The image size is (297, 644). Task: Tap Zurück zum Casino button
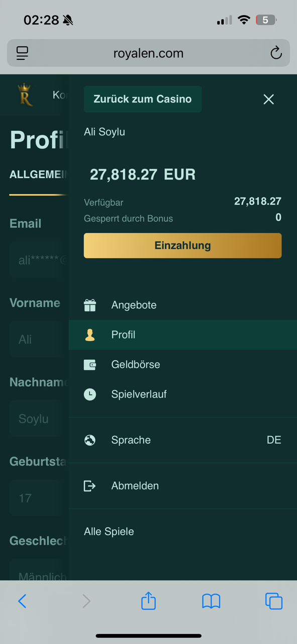[143, 99]
